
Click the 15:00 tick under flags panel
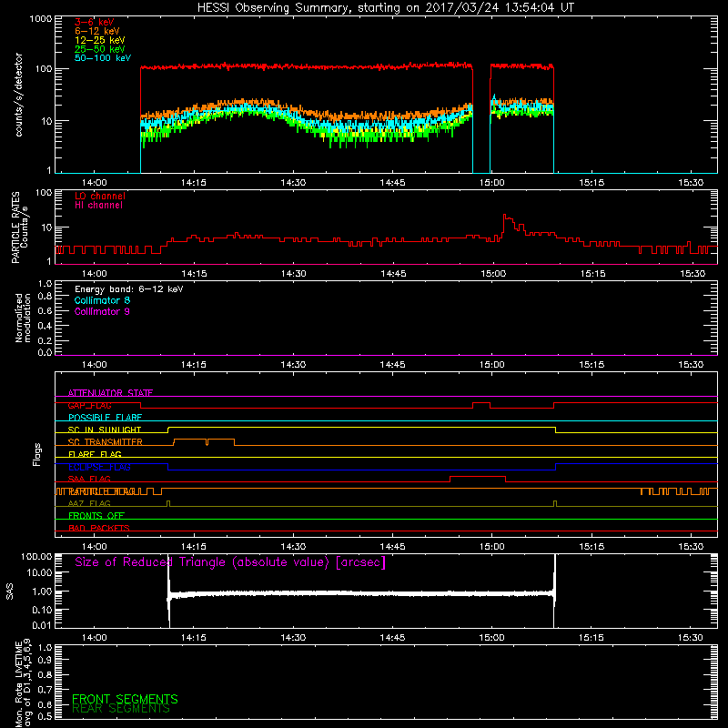coord(491,547)
